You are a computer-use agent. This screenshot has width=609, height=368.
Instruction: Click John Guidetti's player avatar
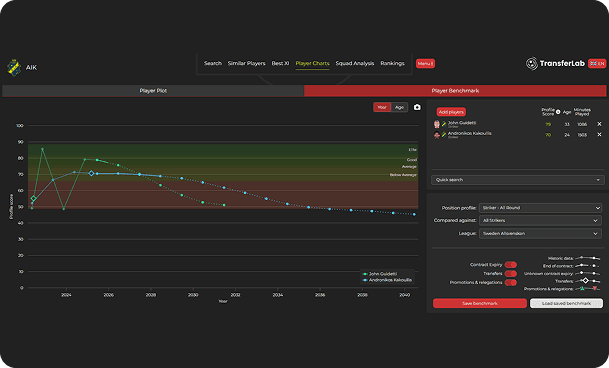pyautogui.click(x=437, y=124)
